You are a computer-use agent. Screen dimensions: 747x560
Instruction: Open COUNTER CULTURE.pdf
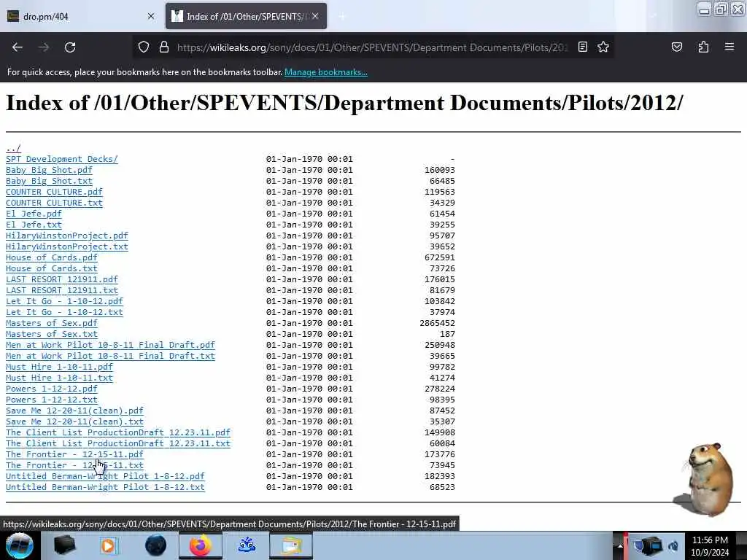click(54, 192)
